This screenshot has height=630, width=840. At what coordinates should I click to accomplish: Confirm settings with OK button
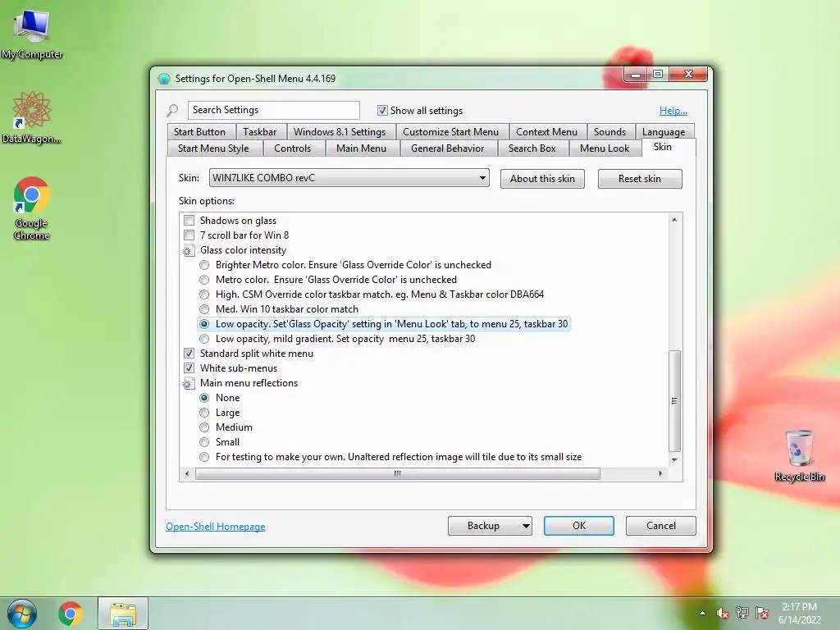[x=579, y=526]
